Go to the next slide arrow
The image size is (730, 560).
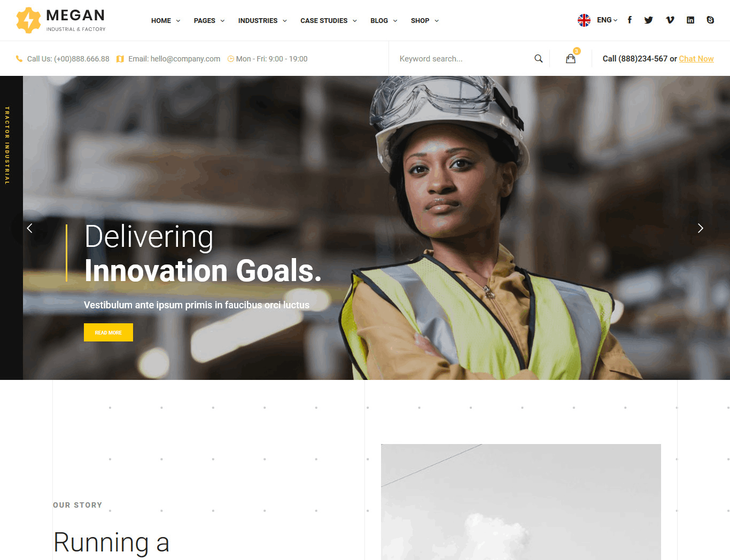tap(700, 228)
